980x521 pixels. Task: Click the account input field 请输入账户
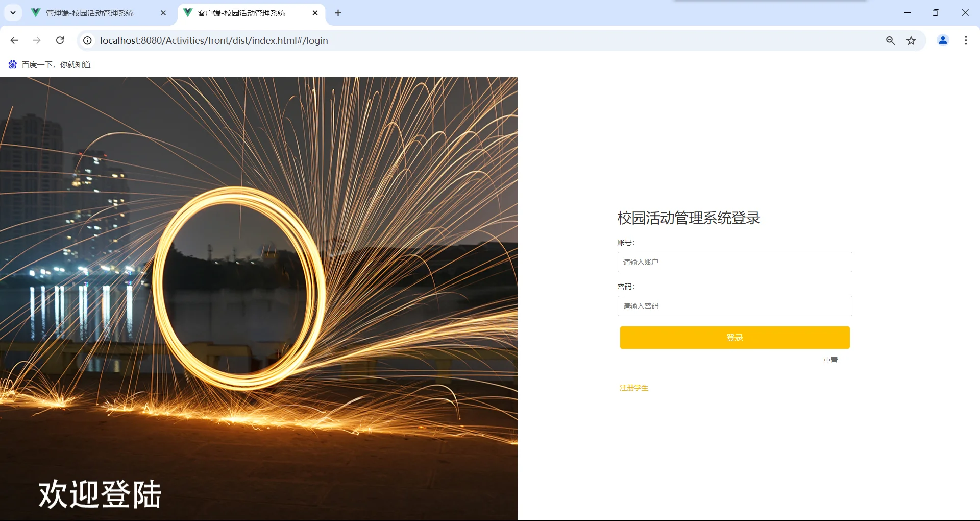[734, 262]
